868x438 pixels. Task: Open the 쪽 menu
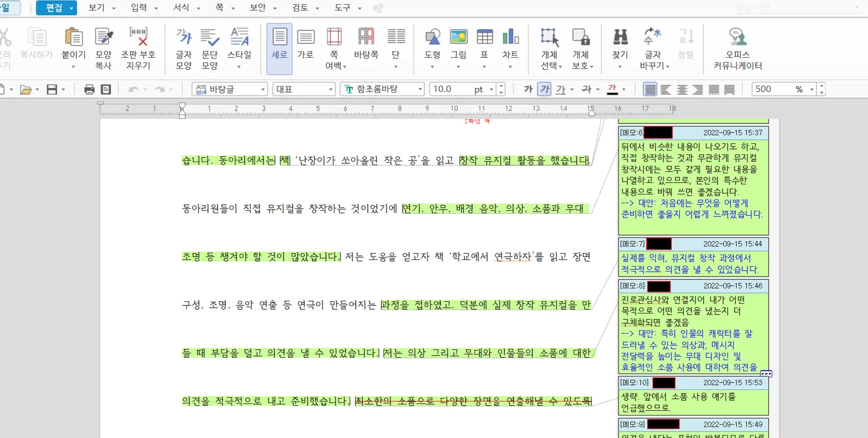point(219,8)
